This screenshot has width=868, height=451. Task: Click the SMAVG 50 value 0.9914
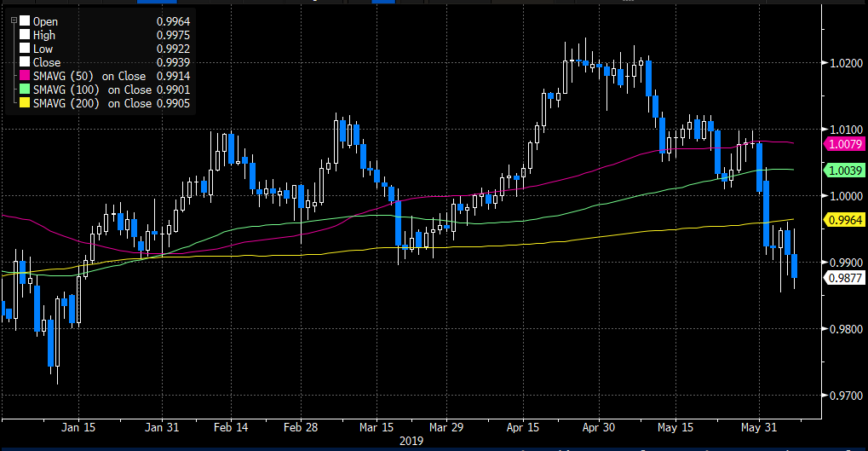(173, 77)
